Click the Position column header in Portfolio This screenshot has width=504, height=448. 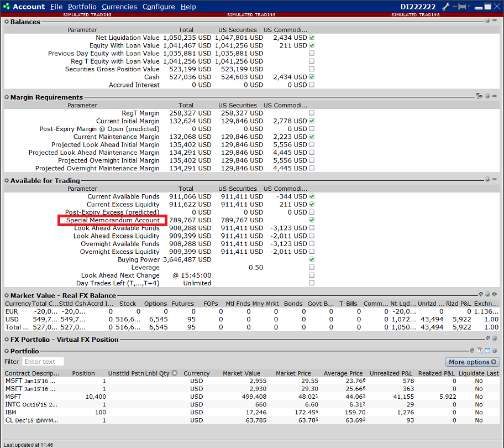(83, 373)
